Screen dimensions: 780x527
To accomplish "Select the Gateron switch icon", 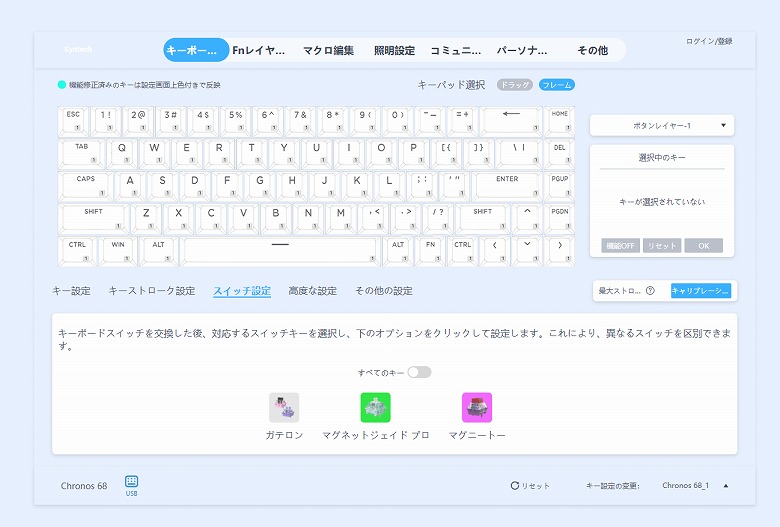I will click(284, 407).
